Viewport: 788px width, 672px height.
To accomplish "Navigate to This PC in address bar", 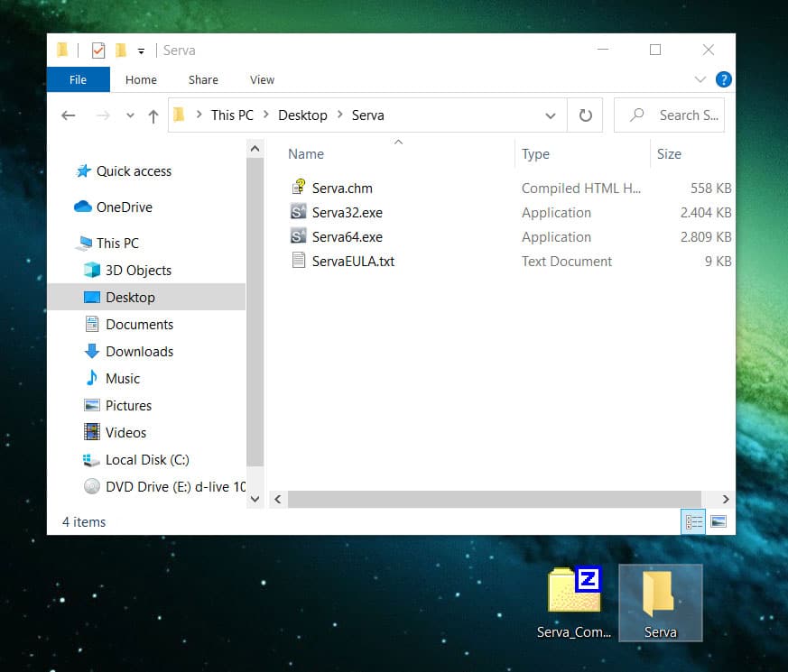I will click(232, 115).
